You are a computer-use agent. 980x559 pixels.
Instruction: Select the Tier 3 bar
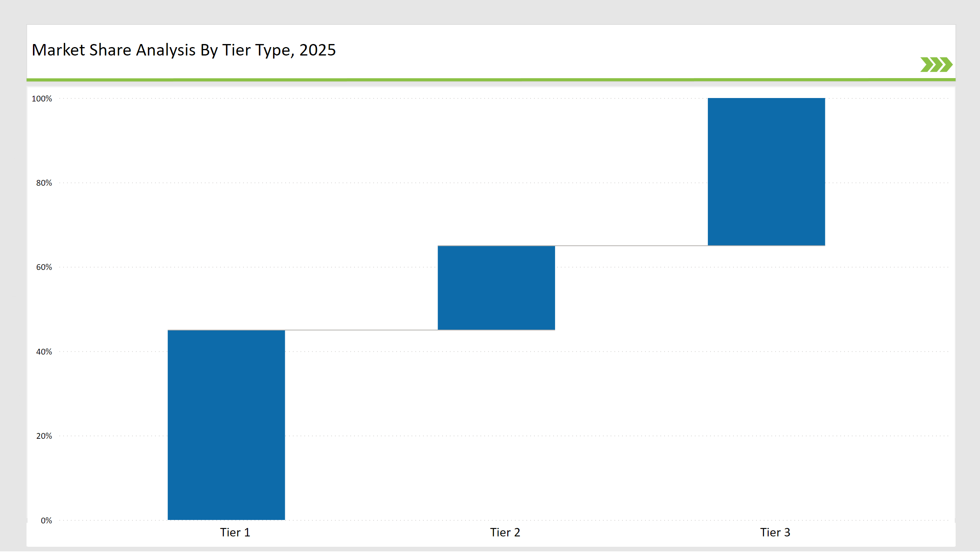coord(766,172)
